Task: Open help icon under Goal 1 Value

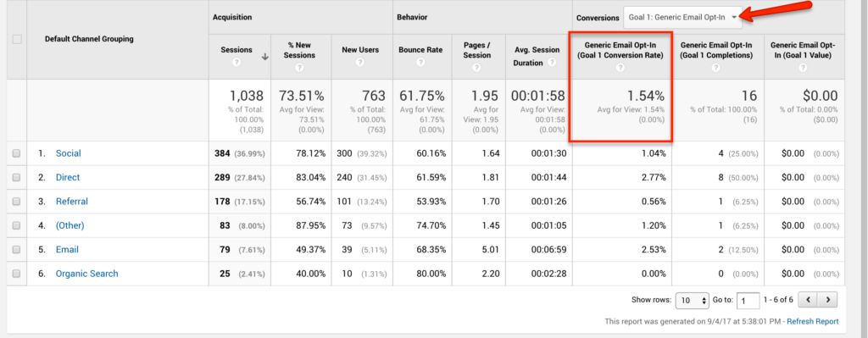Action: 803,68
